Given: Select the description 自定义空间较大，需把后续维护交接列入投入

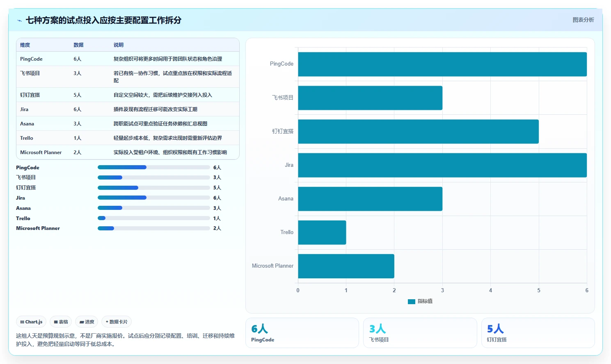Looking at the screenshot, I should (x=163, y=95).
